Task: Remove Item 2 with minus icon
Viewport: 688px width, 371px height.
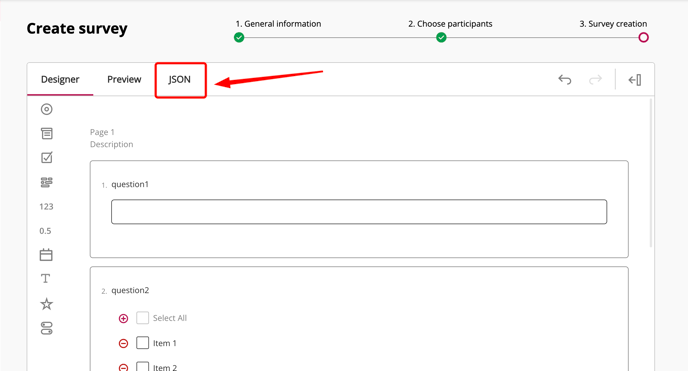Action: 123,367
